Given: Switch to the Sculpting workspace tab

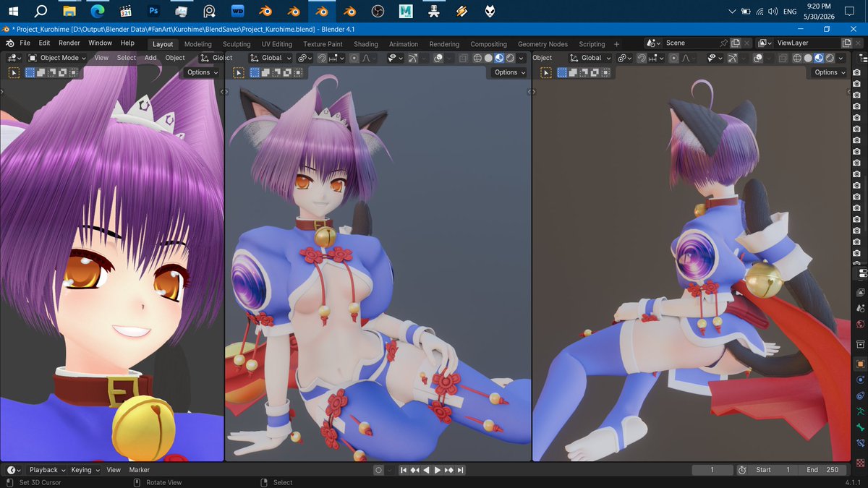Looking at the screenshot, I should pos(237,44).
